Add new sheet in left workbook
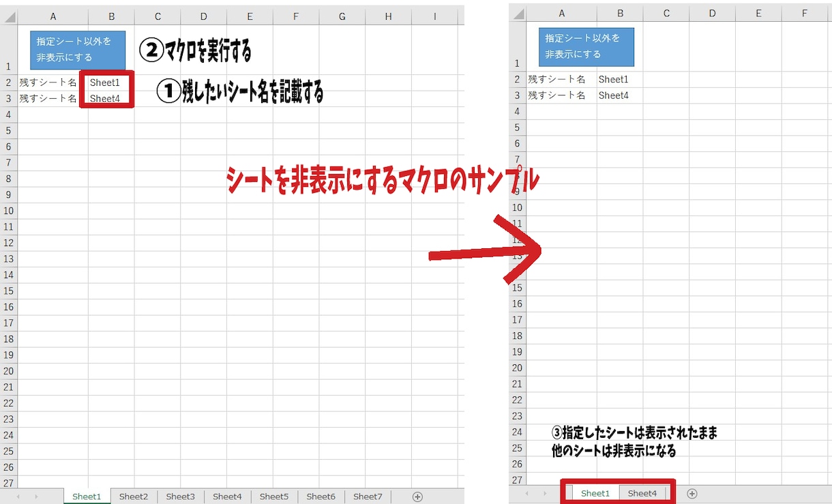The image size is (832, 504). point(418,496)
